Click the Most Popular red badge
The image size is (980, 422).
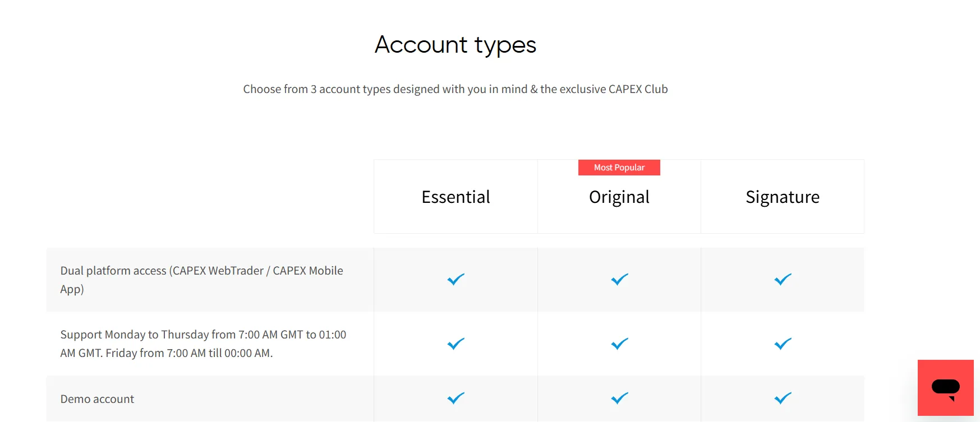tap(619, 168)
